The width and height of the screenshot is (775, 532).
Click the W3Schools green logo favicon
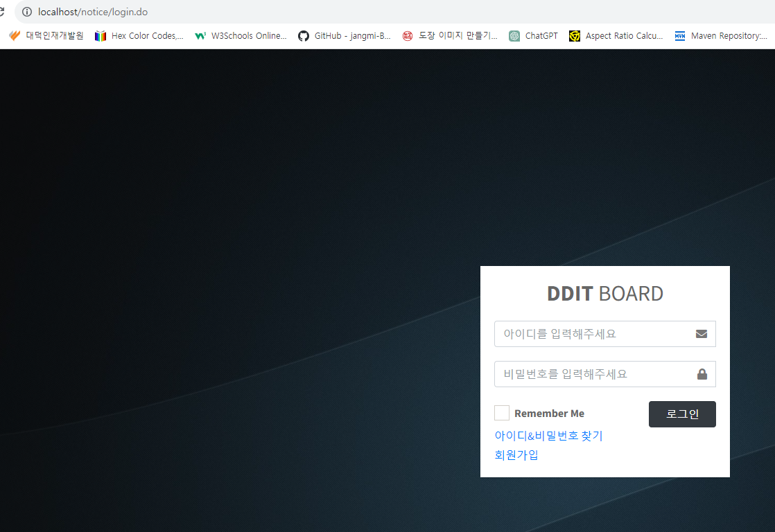point(200,35)
